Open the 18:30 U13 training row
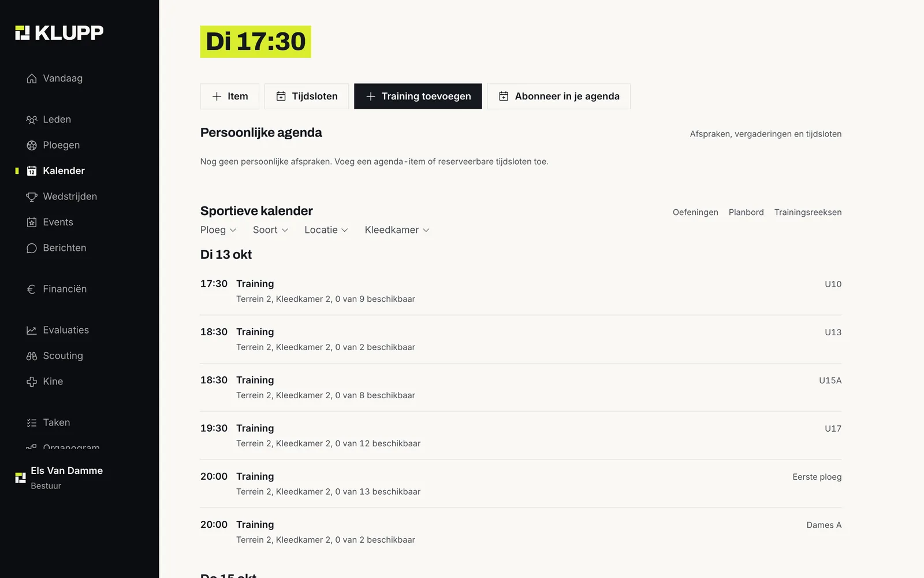 [x=521, y=339]
